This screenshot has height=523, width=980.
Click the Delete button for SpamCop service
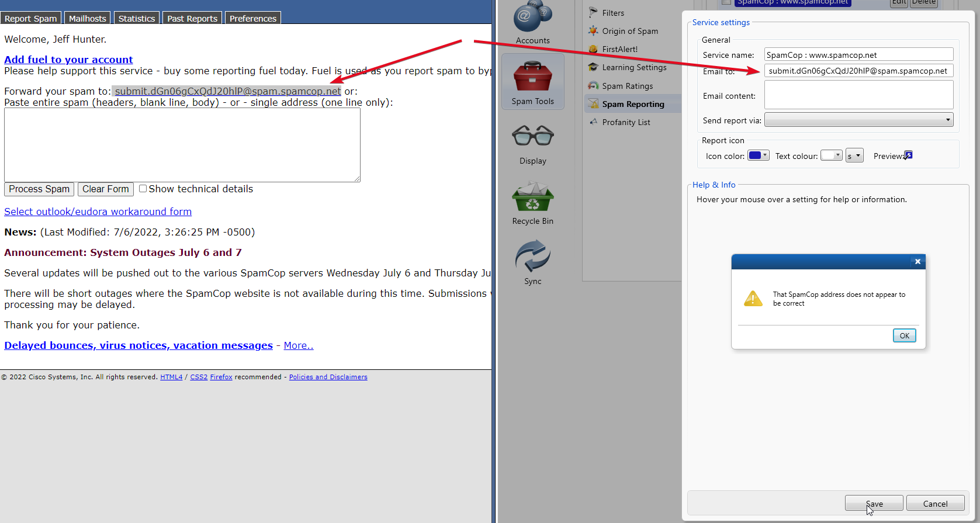coord(923,2)
